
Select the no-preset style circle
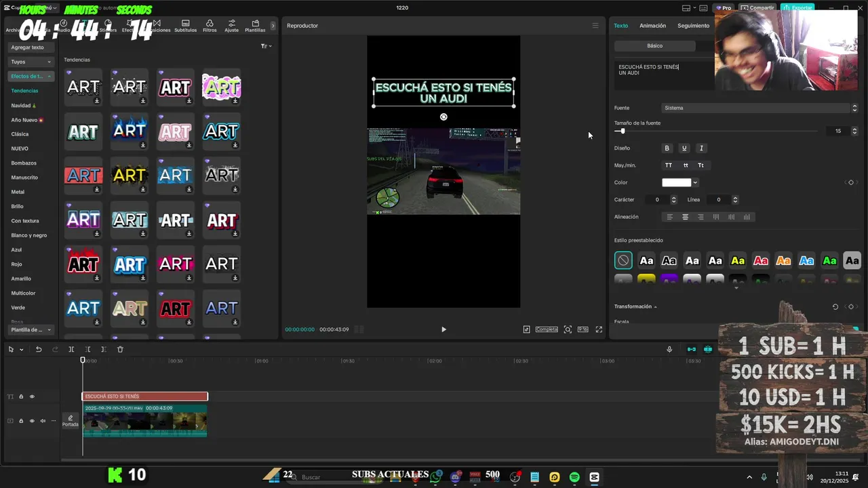pyautogui.click(x=623, y=260)
